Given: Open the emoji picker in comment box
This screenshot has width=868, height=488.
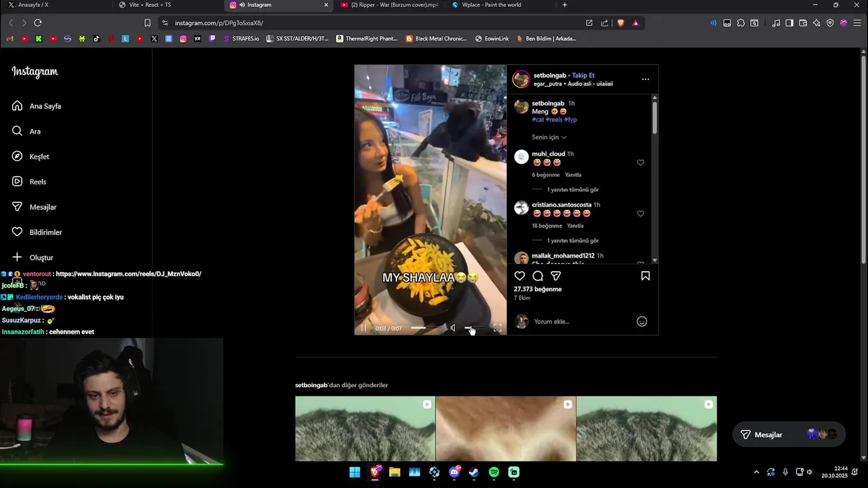Looking at the screenshot, I should [x=642, y=321].
